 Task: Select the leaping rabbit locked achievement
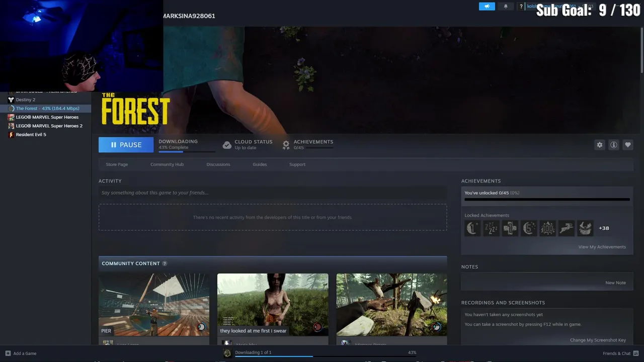tap(566, 228)
